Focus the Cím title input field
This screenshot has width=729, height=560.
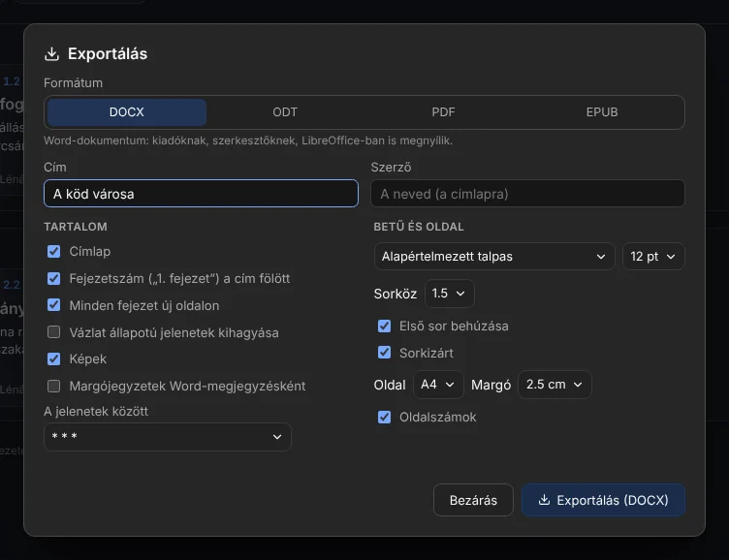[x=201, y=194]
